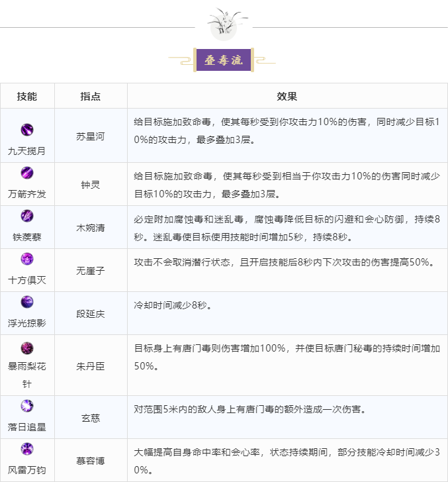Select the 落日追星 skill icon
Screen dimensions: 448x482
tap(27, 406)
